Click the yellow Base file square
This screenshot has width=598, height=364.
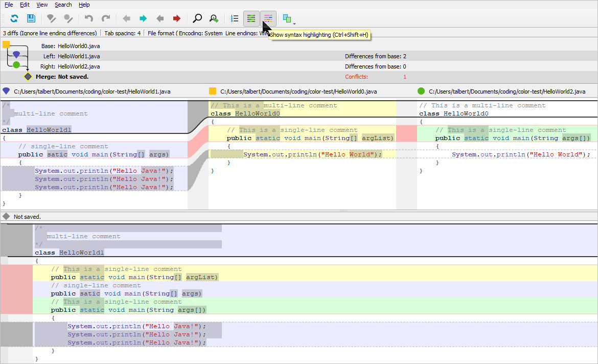point(6,44)
